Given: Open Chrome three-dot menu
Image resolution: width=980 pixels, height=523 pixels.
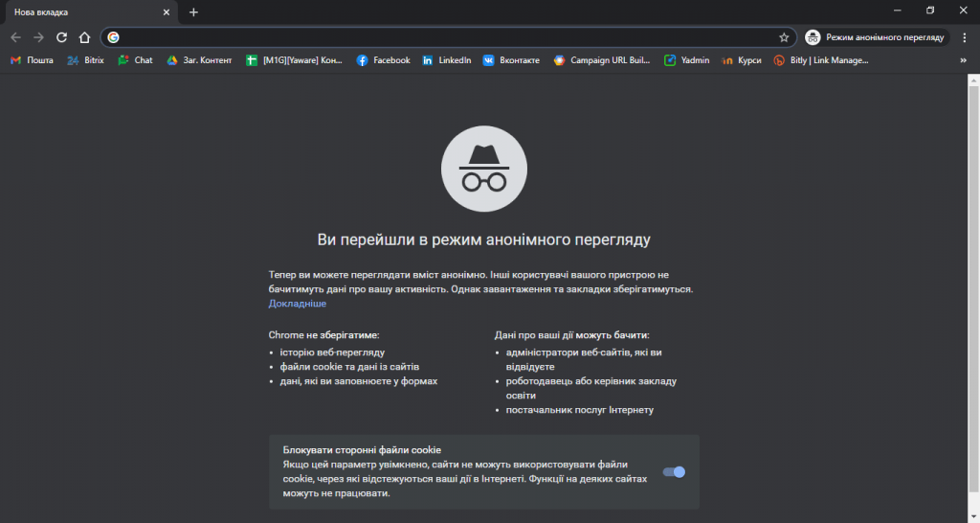Looking at the screenshot, I should (x=964, y=37).
